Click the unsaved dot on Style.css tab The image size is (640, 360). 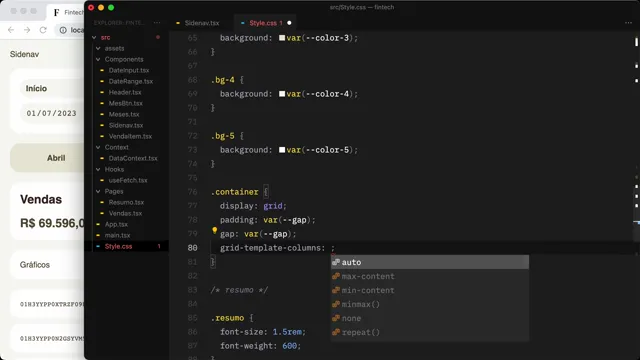(289, 23)
